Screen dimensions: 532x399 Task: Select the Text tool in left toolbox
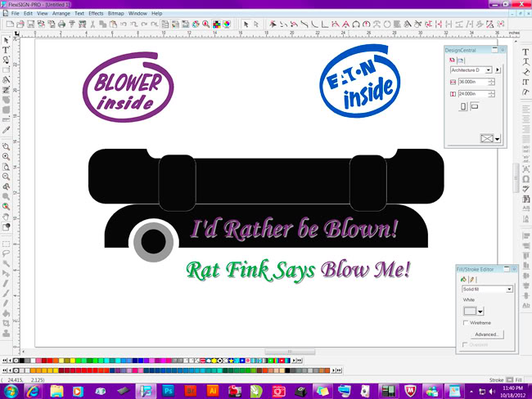6,50
